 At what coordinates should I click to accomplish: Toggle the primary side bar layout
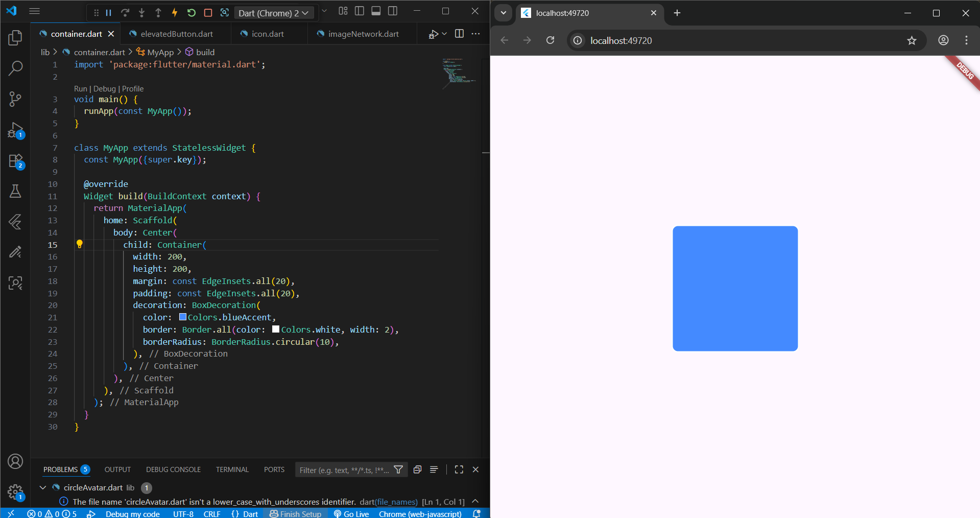360,11
